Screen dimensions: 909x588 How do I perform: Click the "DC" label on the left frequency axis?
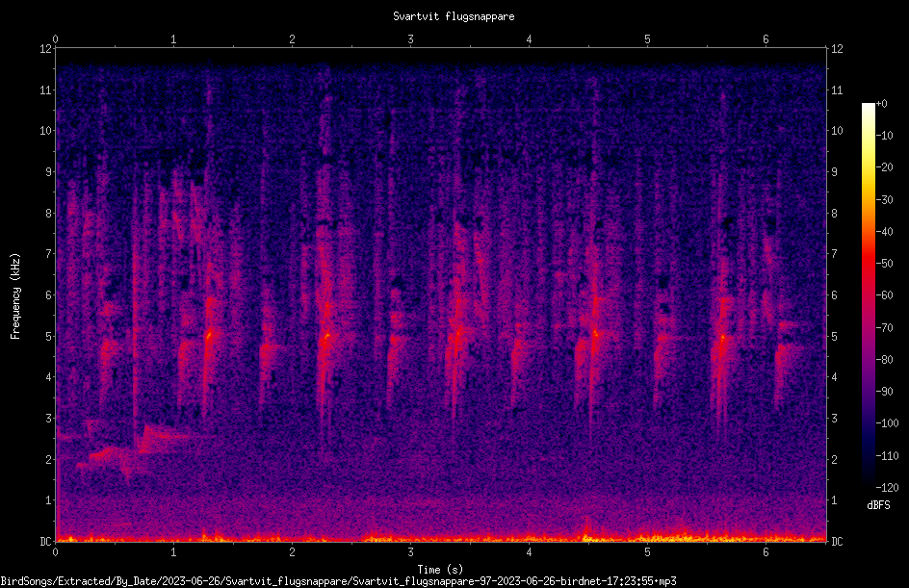pos(45,542)
